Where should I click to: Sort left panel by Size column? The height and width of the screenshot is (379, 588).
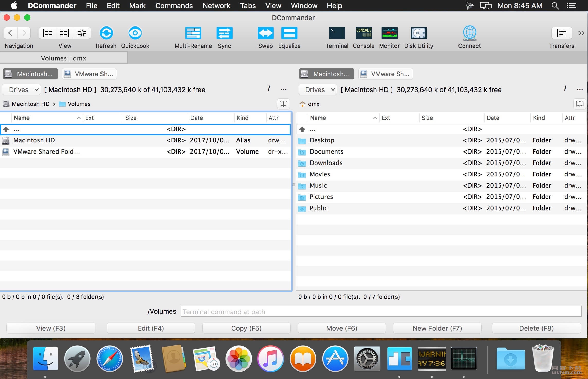(155, 118)
